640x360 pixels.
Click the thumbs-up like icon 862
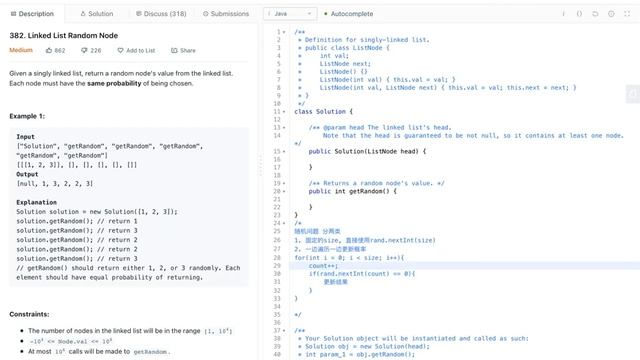(49, 51)
